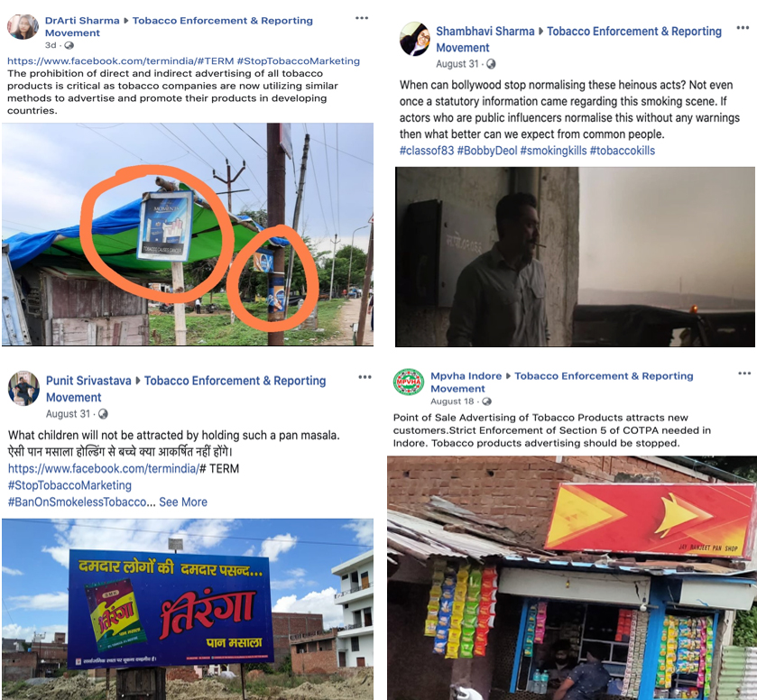Click the globe privacy icon beside 3d
This screenshot has width=757, height=700.
point(69,45)
